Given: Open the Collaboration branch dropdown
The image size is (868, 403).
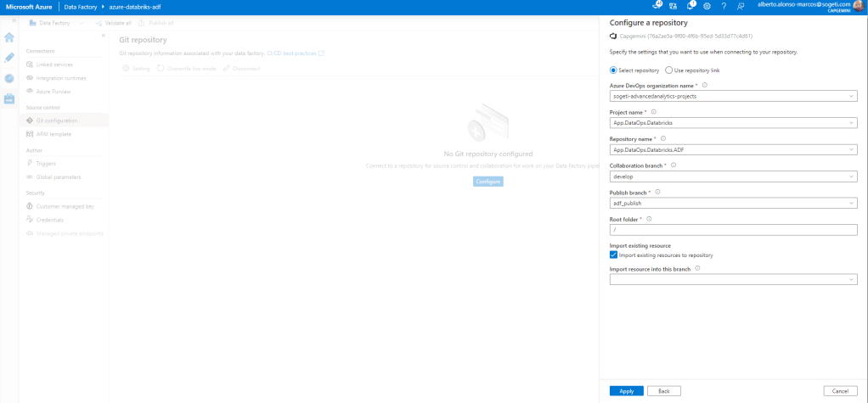Looking at the screenshot, I should 733,176.
